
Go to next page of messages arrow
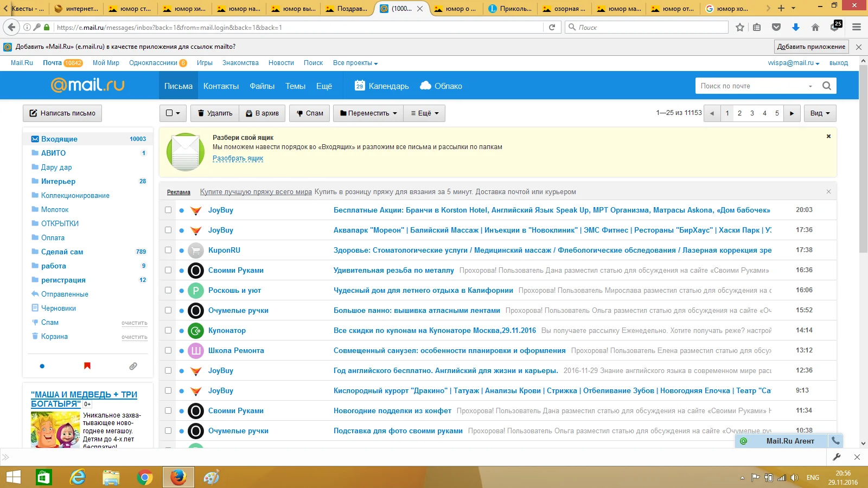[x=792, y=113]
